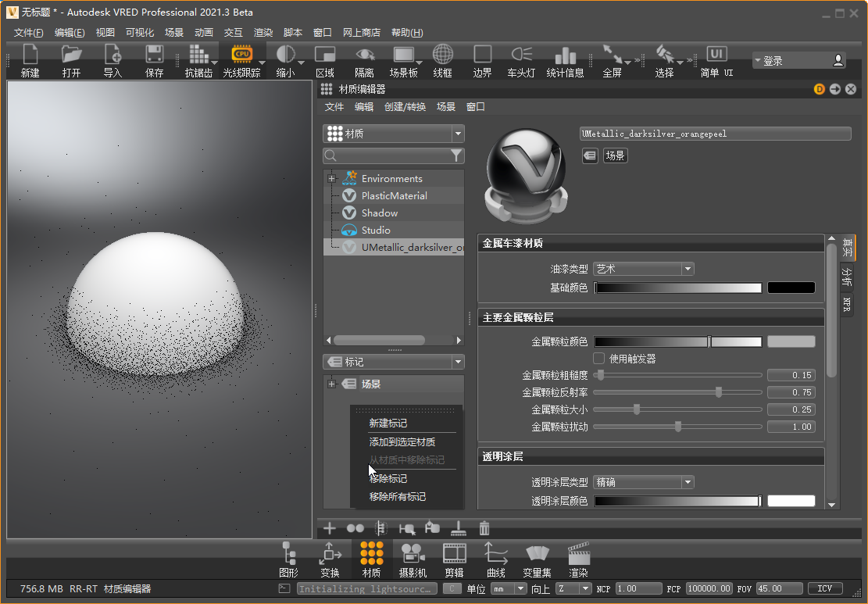Open the 网上商店 menu
Screen dimensions: 868x604
[x=362, y=33]
